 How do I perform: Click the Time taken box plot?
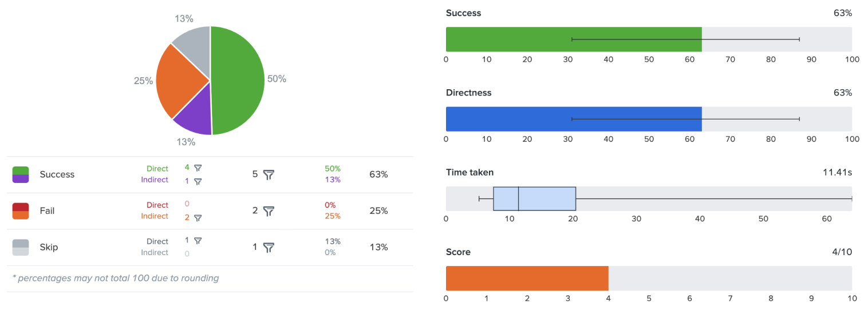(534, 198)
